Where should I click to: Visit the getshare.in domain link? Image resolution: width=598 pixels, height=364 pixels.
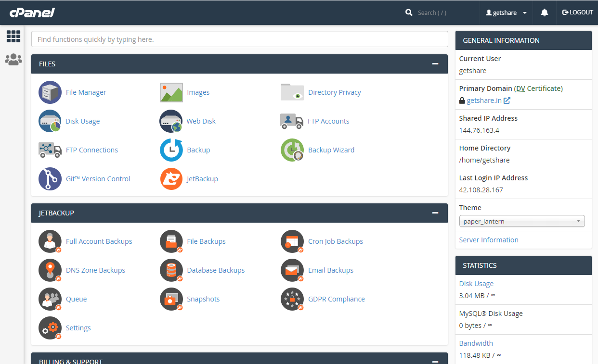[485, 100]
